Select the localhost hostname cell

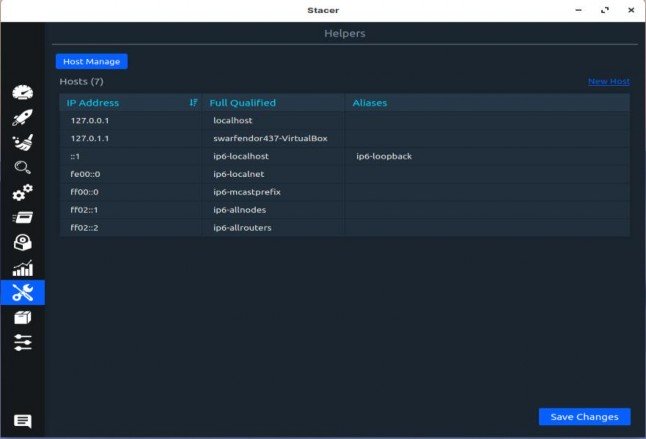click(274, 120)
